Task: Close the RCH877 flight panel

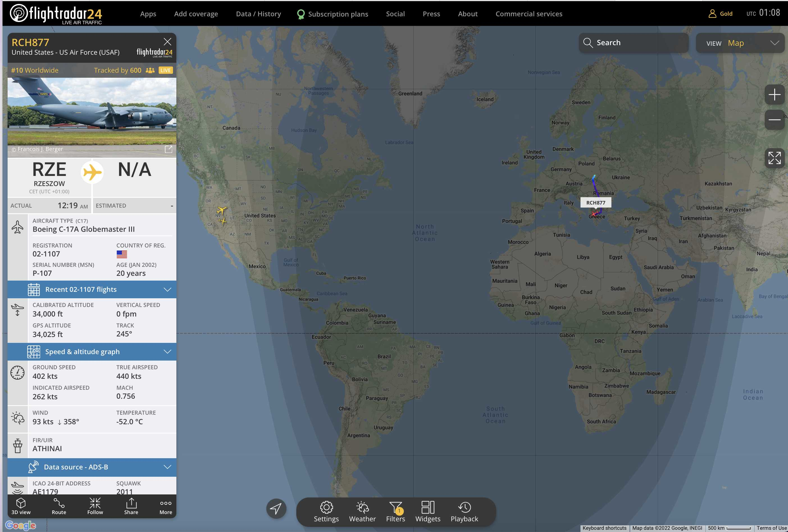Action: click(167, 42)
